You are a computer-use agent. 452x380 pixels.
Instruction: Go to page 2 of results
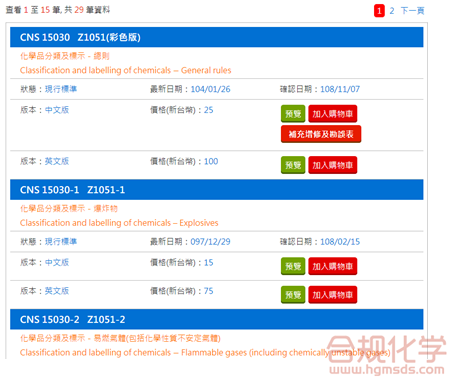(x=392, y=11)
